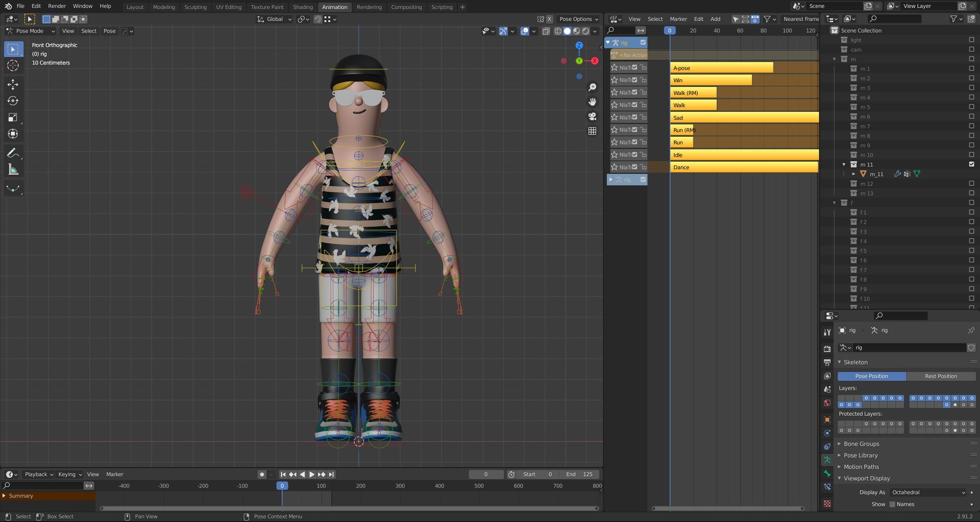Open the Render properties tab
980x522 pixels.
(827, 349)
